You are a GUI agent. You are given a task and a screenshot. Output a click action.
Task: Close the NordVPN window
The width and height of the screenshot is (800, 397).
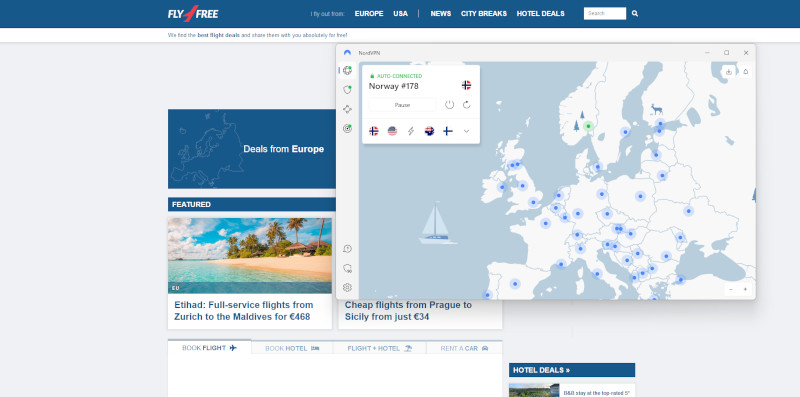point(746,53)
